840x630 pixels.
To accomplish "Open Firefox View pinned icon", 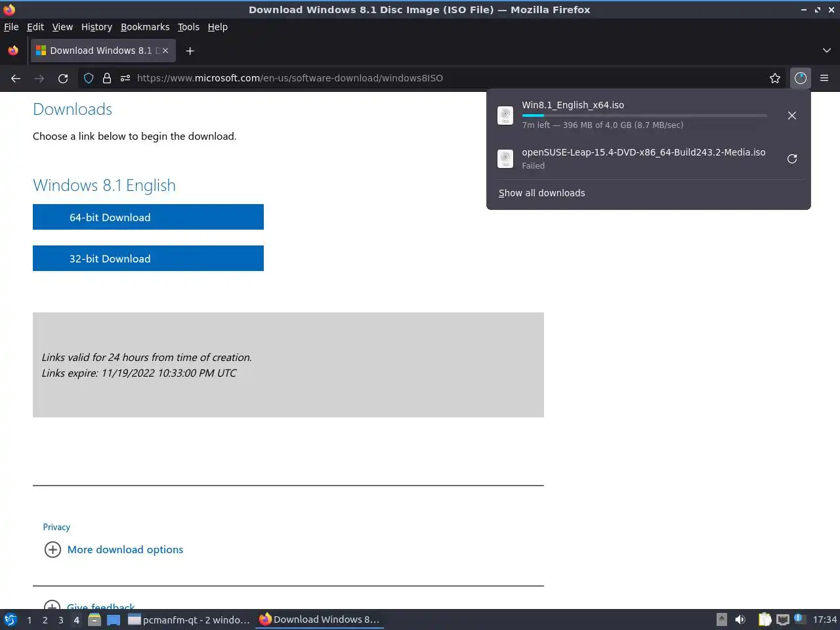I will (x=13, y=51).
